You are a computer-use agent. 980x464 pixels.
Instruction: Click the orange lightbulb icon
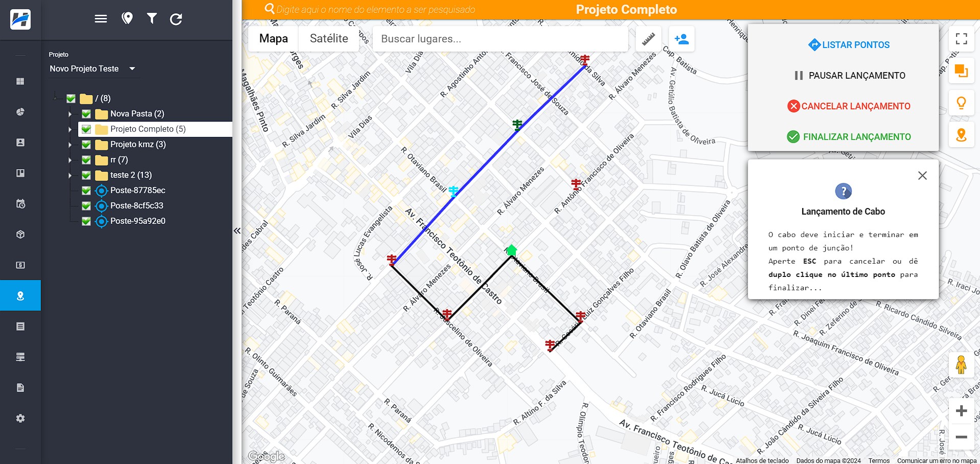point(962,103)
